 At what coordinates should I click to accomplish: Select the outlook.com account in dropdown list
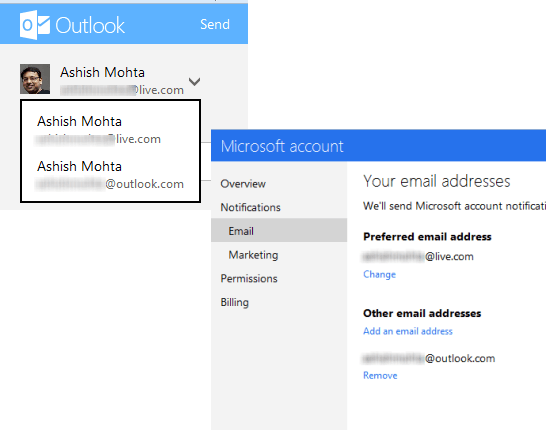click(x=110, y=175)
